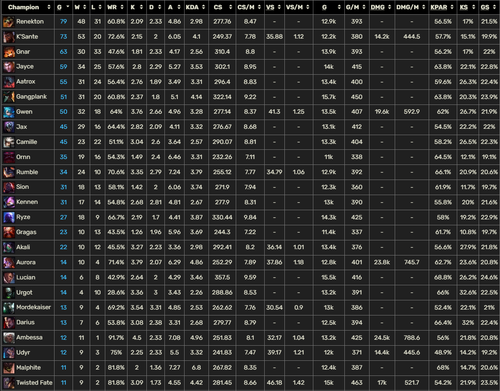Image resolution: width=500 pixels, height=391 pixels.
Task: Click Aatrox's champion portrait icon
Action: pyautogui.click(x=9, y=82)
